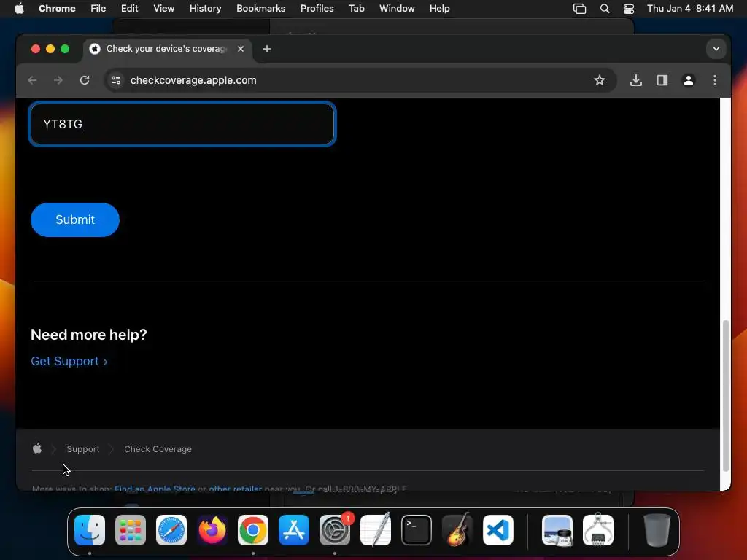747x560 pixels.
Task: Open Chrome downloads
Action: click(x=635, y=80)
